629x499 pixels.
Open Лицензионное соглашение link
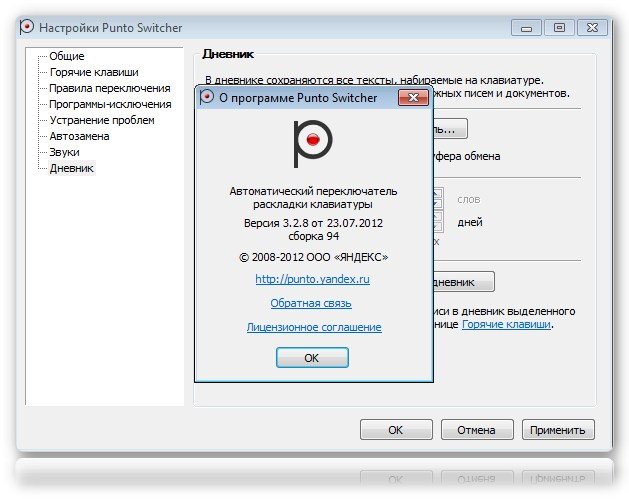(313, 327)
